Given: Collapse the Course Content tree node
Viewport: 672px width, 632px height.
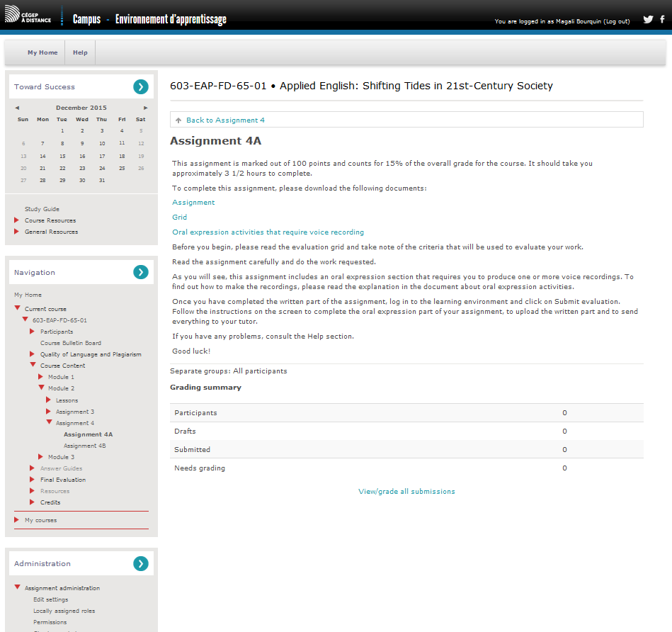Looking at the screenshot, I should pos(33,366).
